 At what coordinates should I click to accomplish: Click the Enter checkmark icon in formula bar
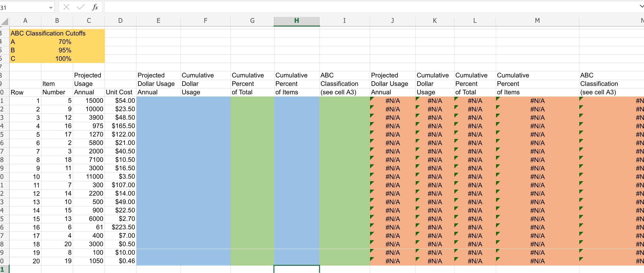[81, 7]
